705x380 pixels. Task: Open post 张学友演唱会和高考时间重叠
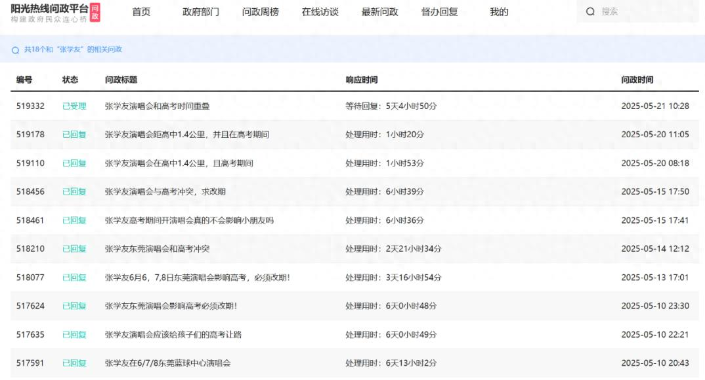click(x=157, y=106)
